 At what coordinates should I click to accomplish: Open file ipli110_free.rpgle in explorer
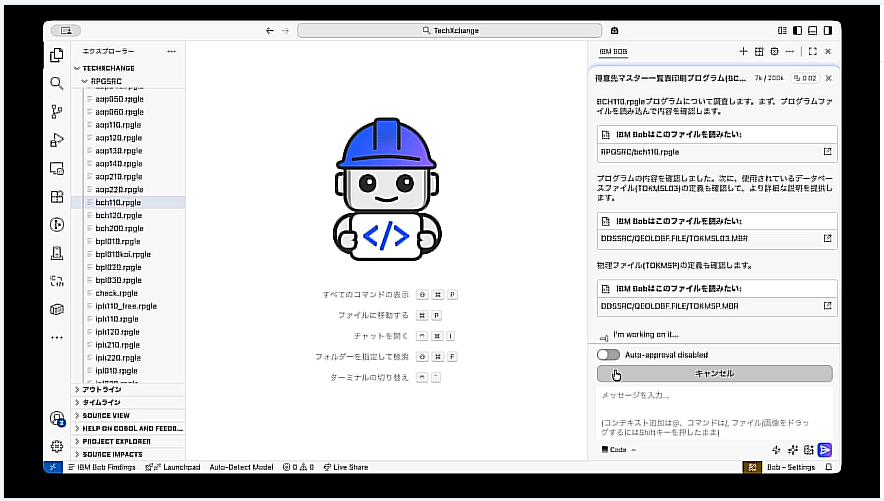point(129,306)
